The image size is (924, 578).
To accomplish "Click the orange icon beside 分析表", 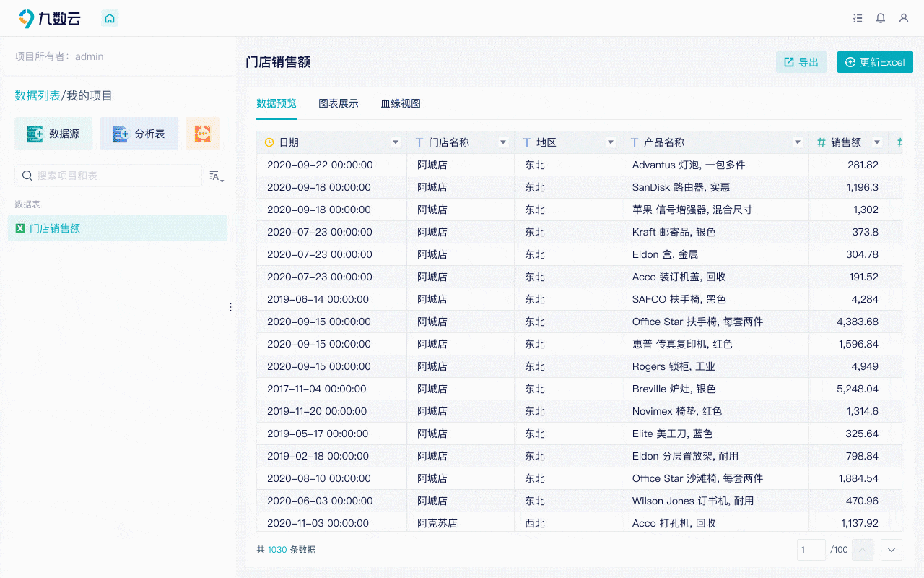I will tap(203, 134).
